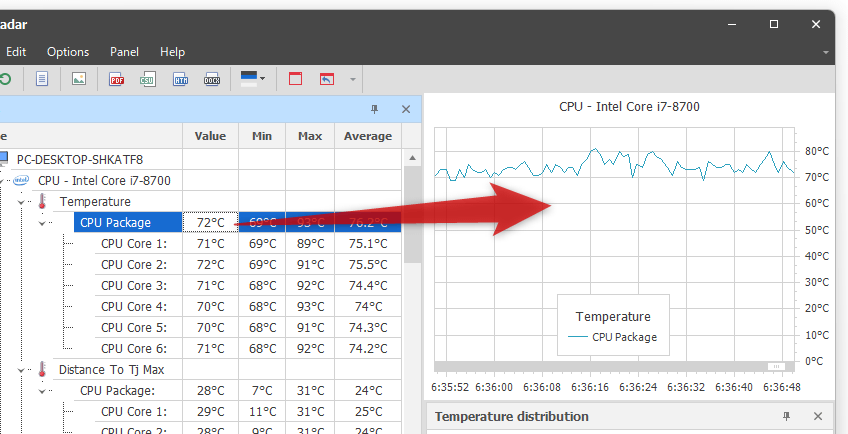Sort by the Min column header
Image resolution: width=848 pixels, height=434 pixels.
pos(262,136)
